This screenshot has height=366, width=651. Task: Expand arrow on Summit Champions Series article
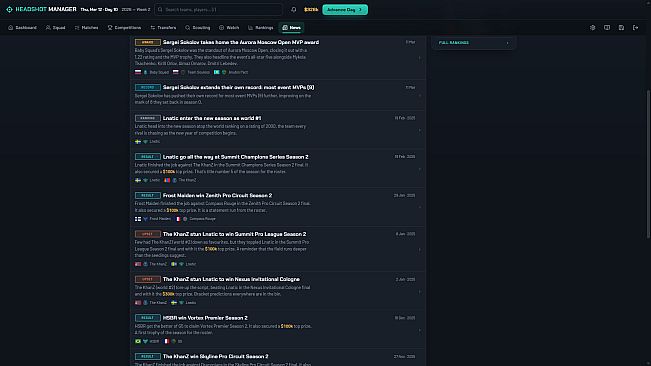(x=419, y=169)
